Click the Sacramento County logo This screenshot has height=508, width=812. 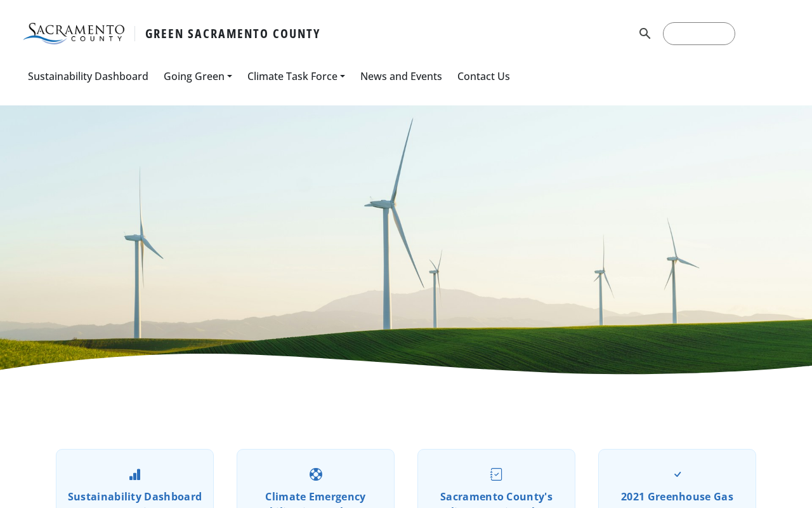74,34
